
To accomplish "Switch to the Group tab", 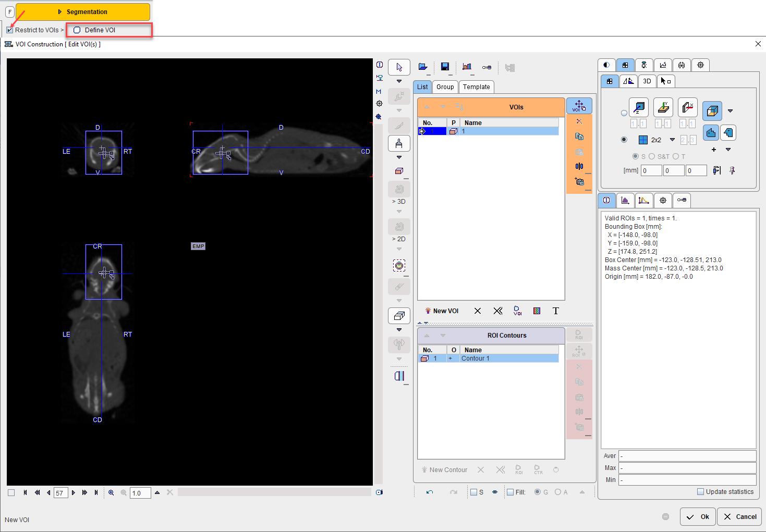I will (445, 87).
